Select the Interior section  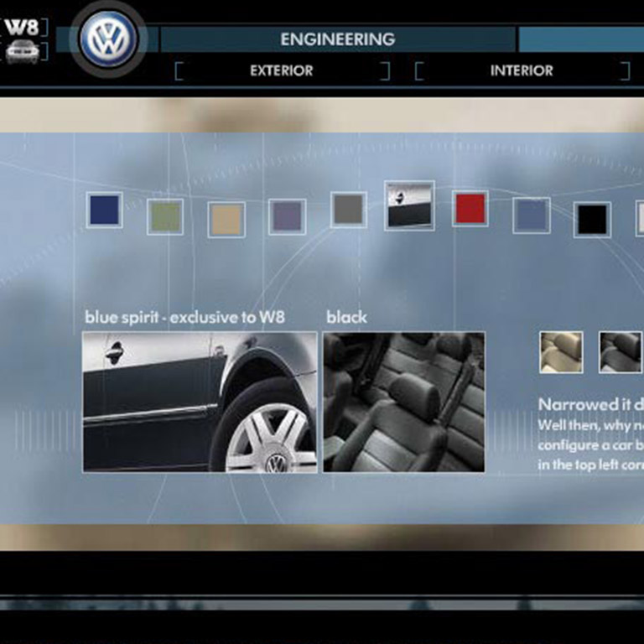click(521, 71)
